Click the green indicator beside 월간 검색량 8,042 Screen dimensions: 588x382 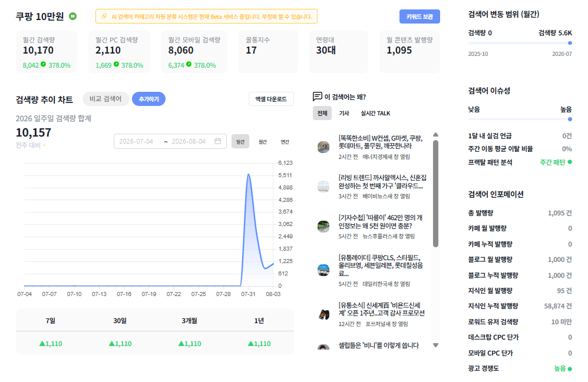click(44, 64)
